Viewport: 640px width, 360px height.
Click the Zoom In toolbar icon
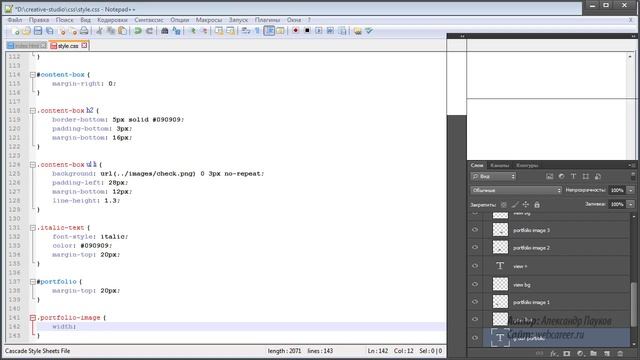click(192, 31)
